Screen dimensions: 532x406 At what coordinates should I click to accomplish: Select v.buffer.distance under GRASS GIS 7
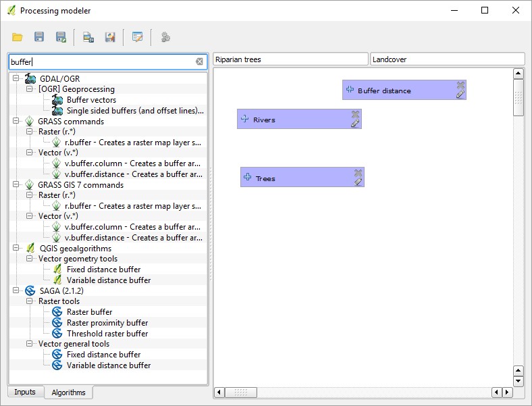[134, 238]
